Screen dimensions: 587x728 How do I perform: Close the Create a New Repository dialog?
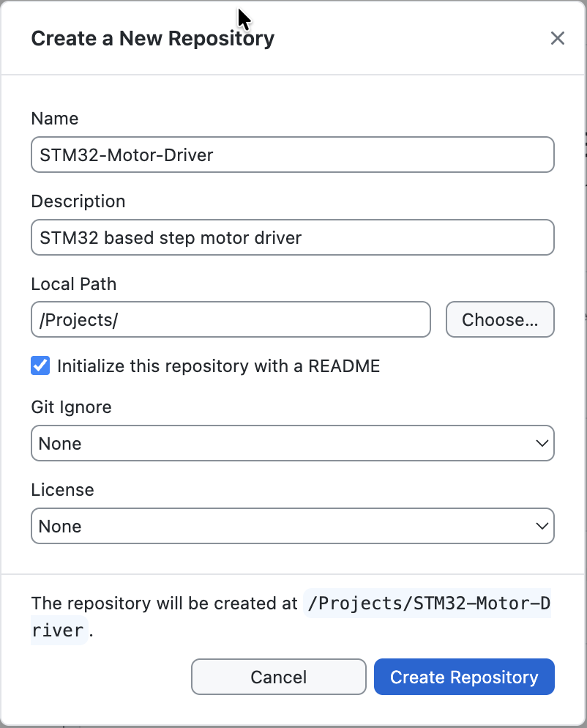click(558, 38)
